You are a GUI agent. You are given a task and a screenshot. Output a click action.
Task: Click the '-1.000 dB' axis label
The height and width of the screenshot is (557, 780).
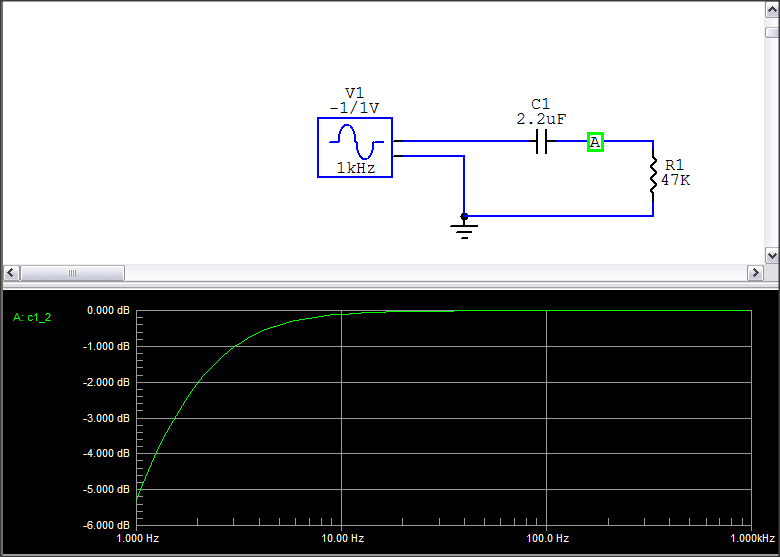point(106,346)
